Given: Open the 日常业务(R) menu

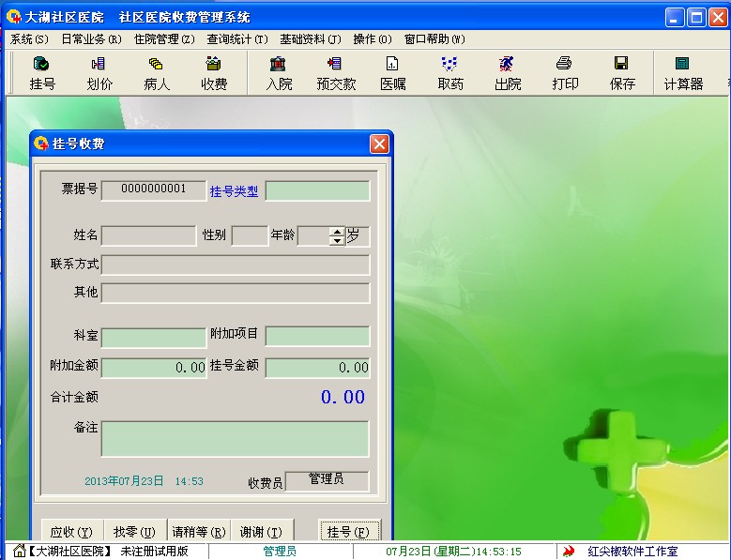Looking at the screenshot, I should pos(91,39).
